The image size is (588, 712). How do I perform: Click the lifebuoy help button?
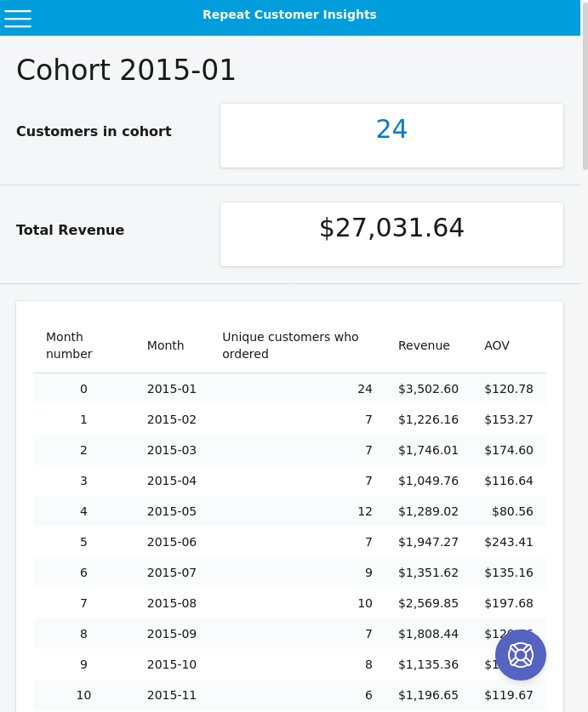pyautogui.click(x=520, y=654)
